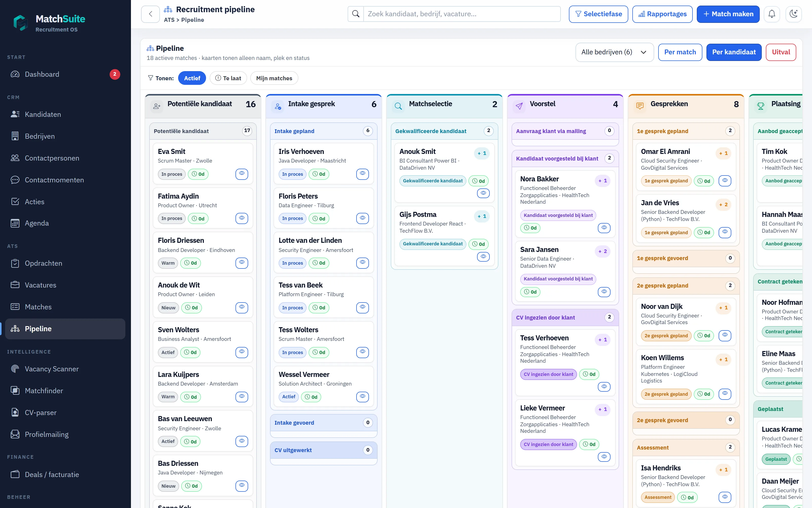View Gijs Postma's card with eye icon

coord(483,257)
